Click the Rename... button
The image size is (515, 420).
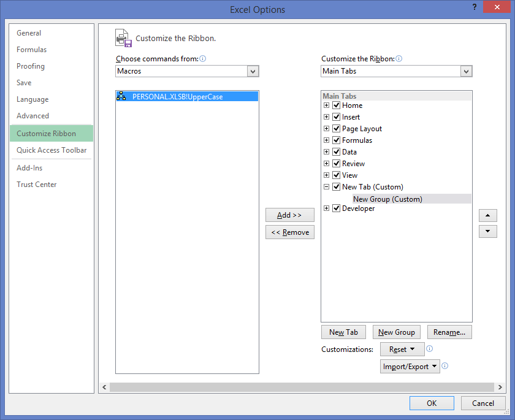tap(449, 332)
